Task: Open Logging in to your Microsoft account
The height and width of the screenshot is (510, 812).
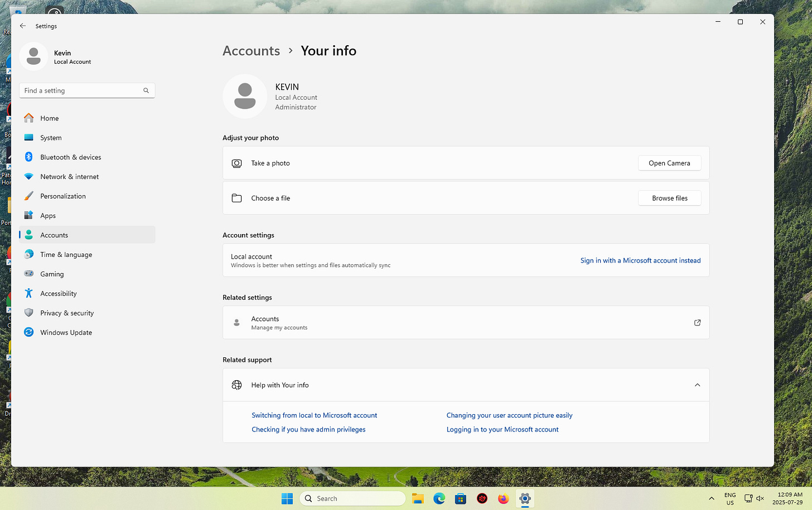Action: (502, 429)
